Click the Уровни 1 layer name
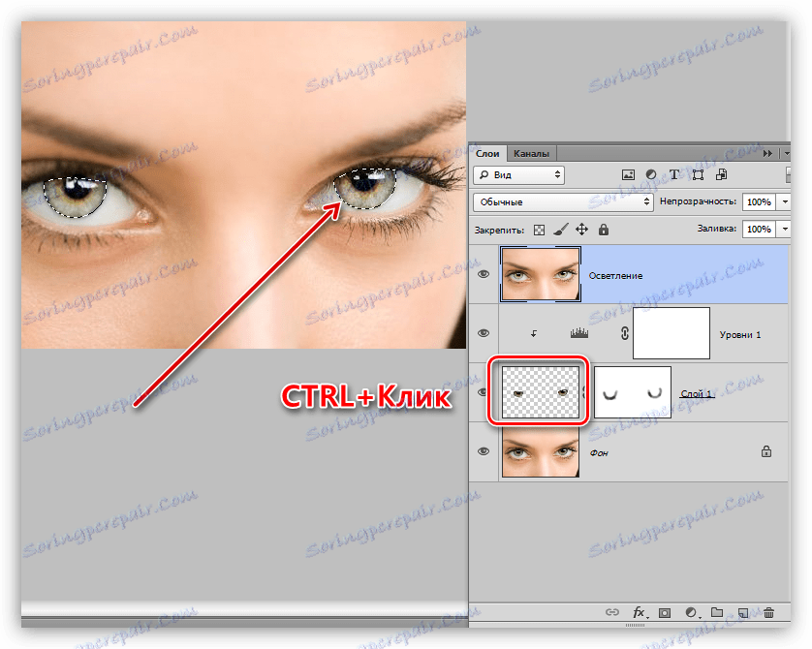812x649 pixels. coord(740,335)
